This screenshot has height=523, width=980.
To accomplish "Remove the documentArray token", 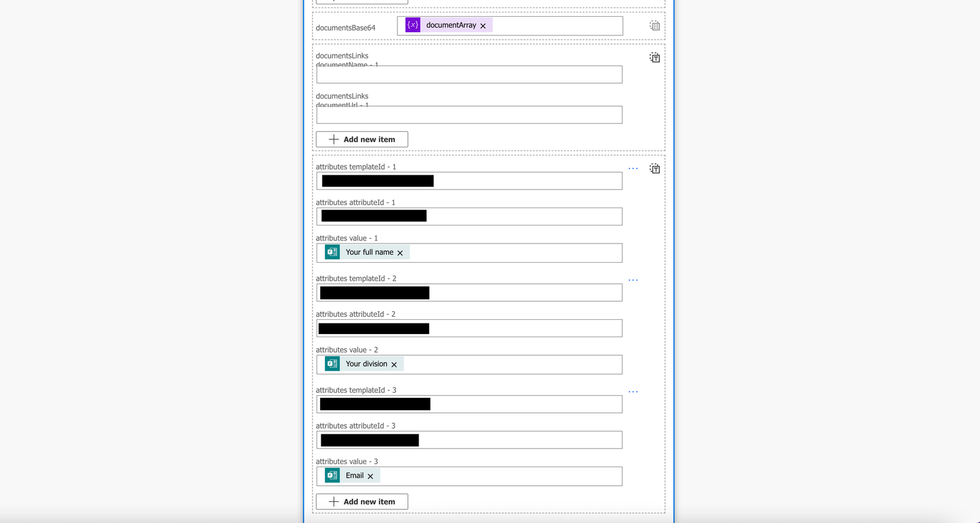I will [x=483, y=26].
